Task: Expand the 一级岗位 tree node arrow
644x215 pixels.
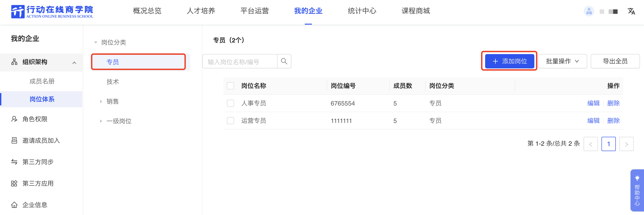Action: (101, 121)
